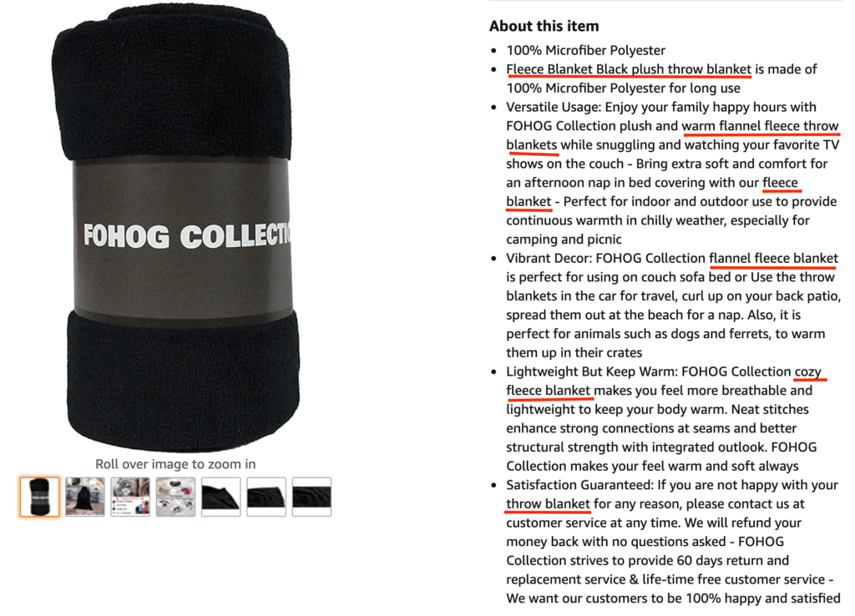Click the FOHOG COLLECTION label on main image

tap(187, 236)
